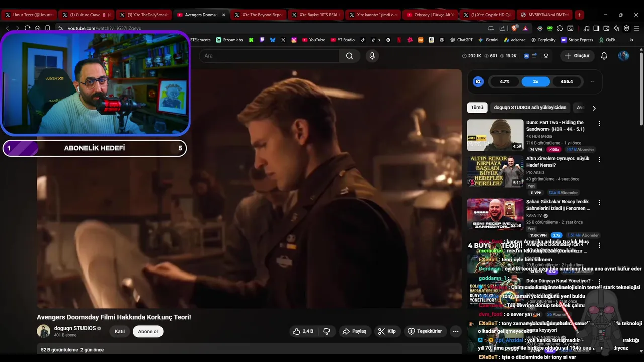This screenshot has width=644, height=362.
Task: Click the Brave Rewards triangle icon
Action: 525,28
